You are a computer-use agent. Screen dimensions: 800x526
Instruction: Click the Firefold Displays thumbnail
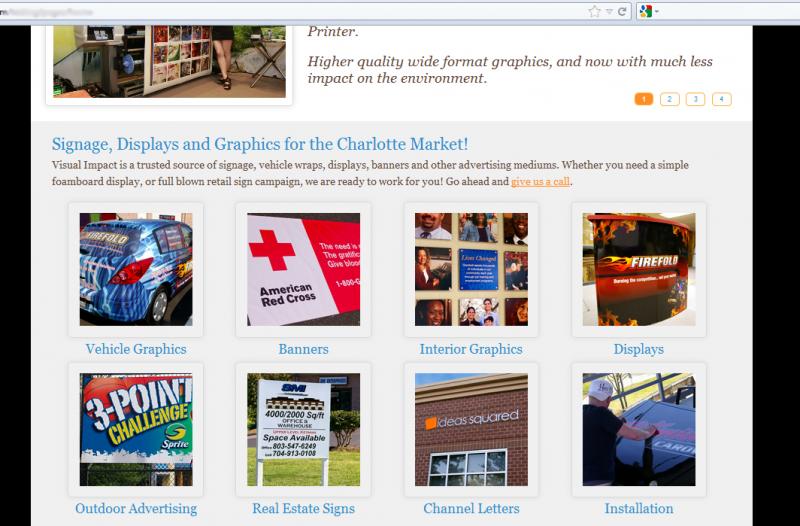[x=639, y=269]
